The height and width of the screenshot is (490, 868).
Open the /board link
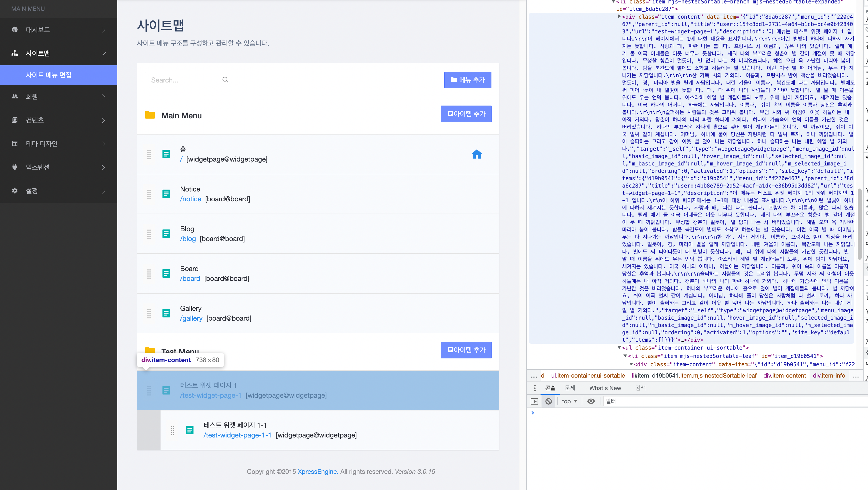190,278
